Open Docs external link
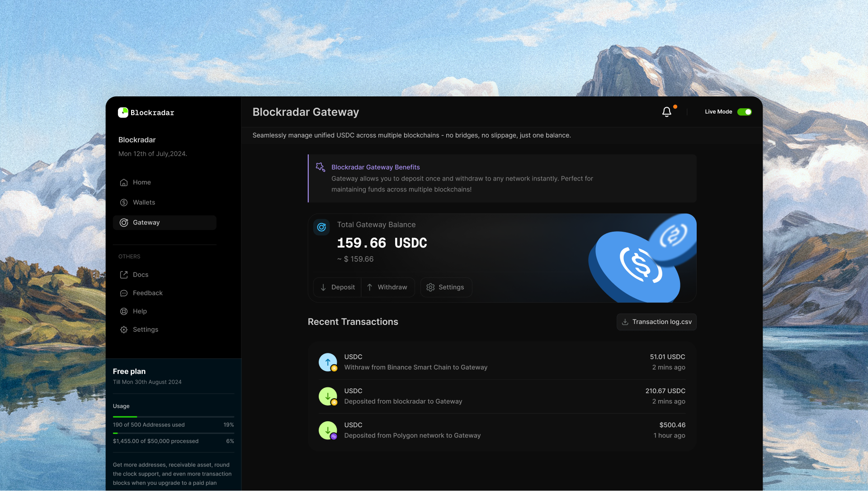 140,275
